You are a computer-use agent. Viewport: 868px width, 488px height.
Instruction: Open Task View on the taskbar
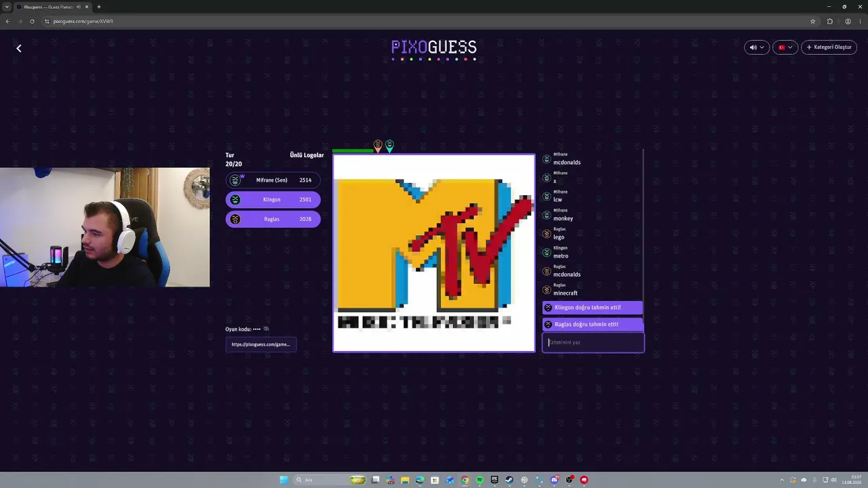(376, 480)
